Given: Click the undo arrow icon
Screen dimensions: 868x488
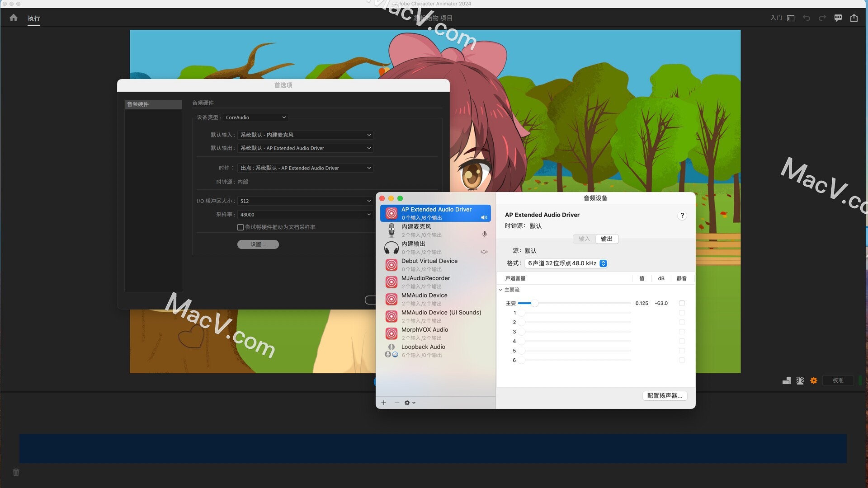Looking at the screenshot, I should (x=807, y=18).
